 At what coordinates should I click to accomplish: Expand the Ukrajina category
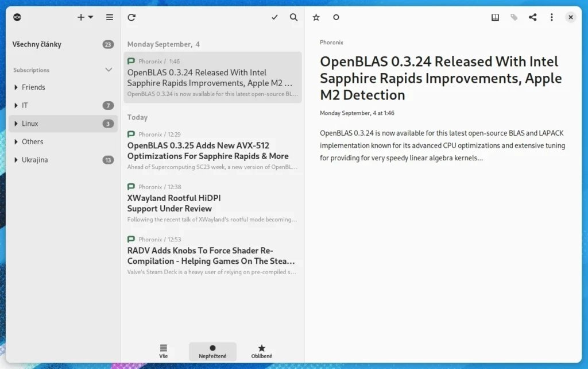pyautogui.click(x=16, y=160)
